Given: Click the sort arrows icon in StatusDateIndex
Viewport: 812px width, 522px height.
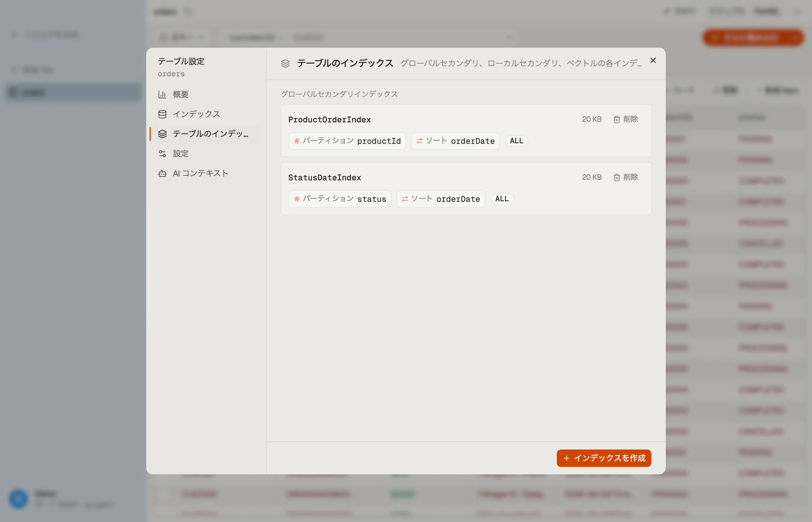Looking at the screenshot, I should (405, 199).
